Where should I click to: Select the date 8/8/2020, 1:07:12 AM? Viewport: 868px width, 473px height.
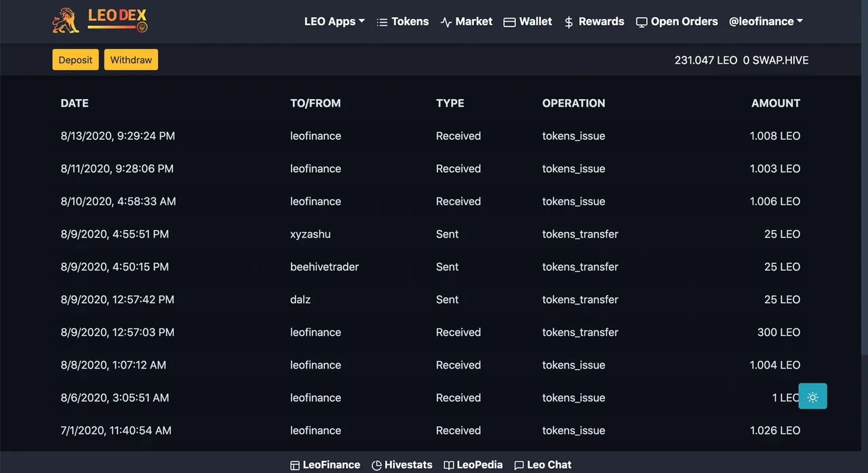pos(113,365)
